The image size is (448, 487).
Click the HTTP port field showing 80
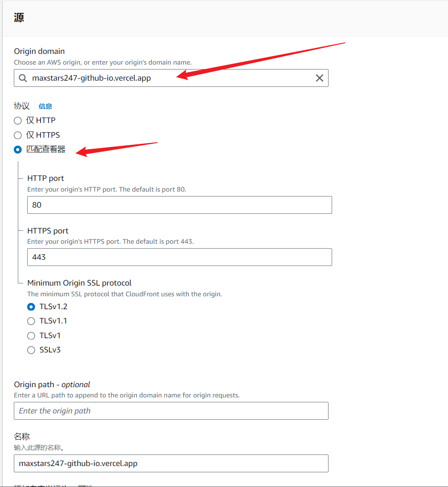coord(179,205)
